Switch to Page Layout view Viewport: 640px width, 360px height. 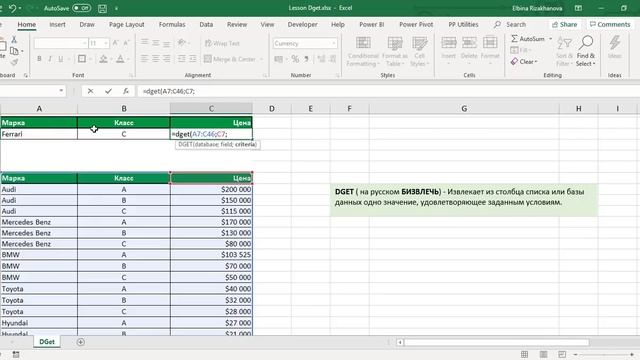tap(543, 354)
